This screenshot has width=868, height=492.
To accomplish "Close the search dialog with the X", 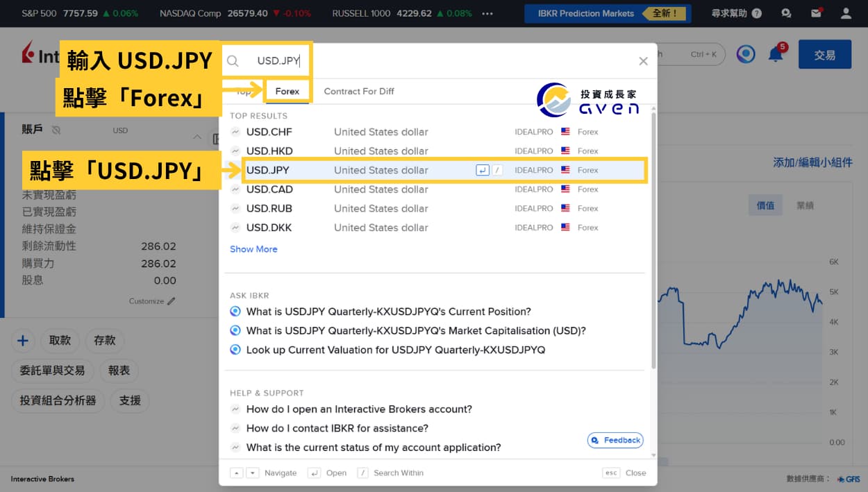I will click(x=643, y=61).
